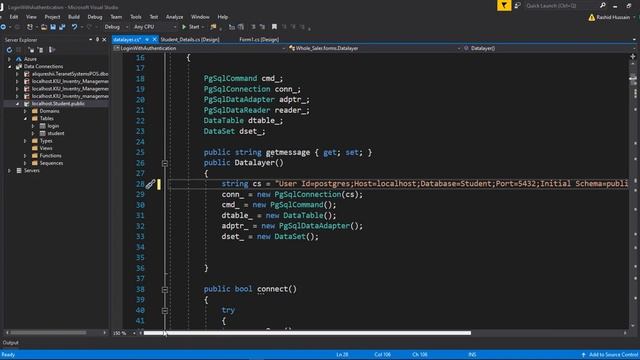This screenshot has width=640, height=360.
Task: Click the Start debugging button
Action: pos(191,27)
